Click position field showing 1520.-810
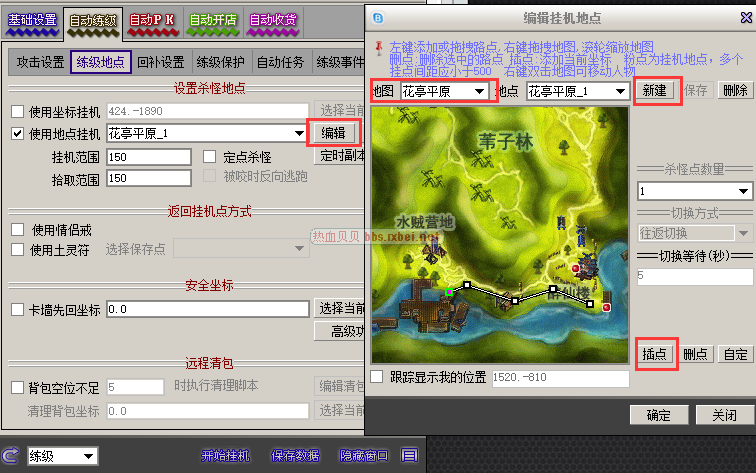This screenshot has height=473, width=756. click(x=560, y=378)
